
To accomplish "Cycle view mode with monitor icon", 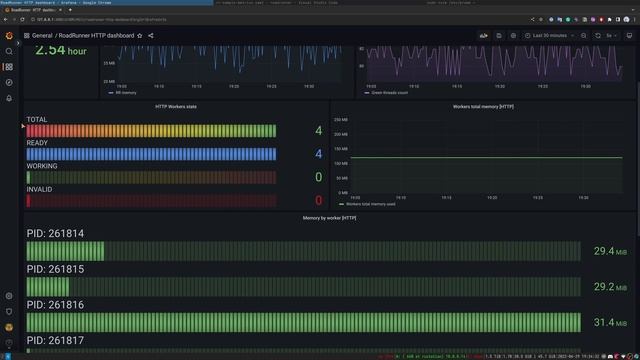I will [629, 36].
